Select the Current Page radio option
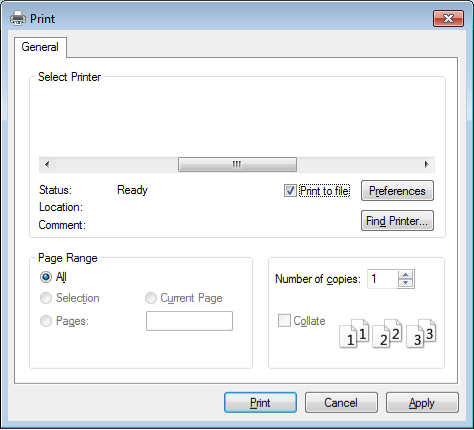 (x=151, y=298)
